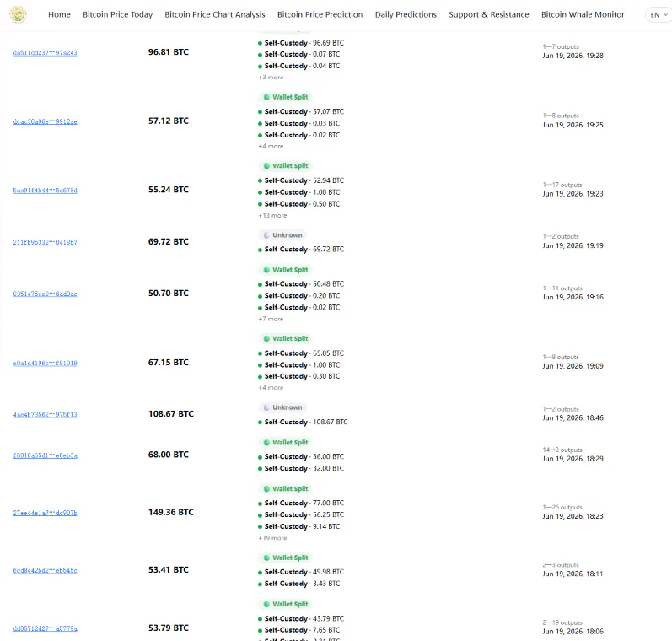Screen dimensions: 672x641
Task: Open the transaction hash link for 57.12 BTC
Action: point(45,121)
